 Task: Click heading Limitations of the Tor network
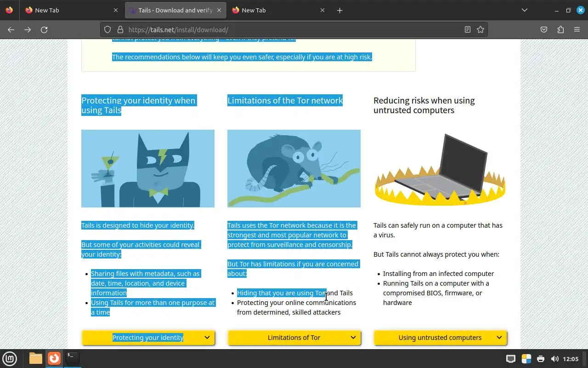[285, 100]
